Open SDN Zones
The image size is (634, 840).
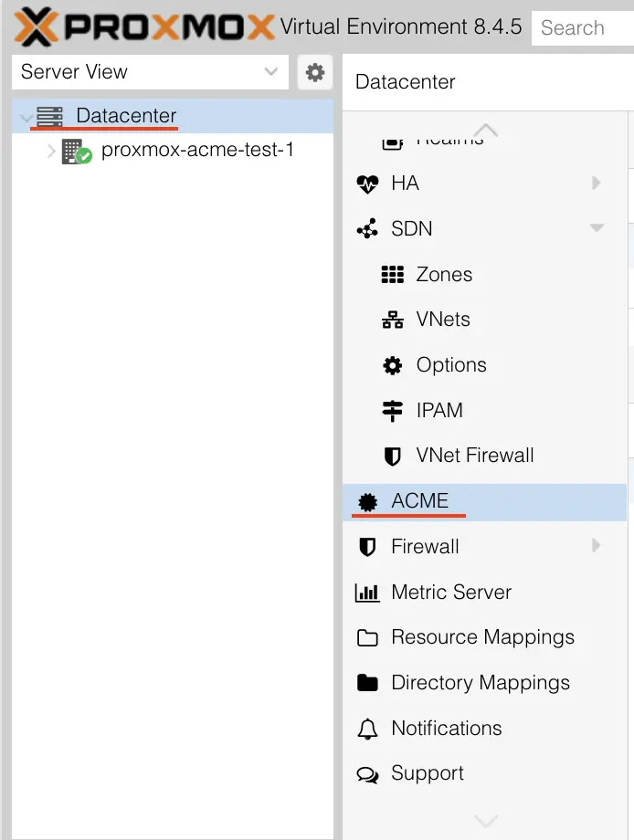pos(444,274)
